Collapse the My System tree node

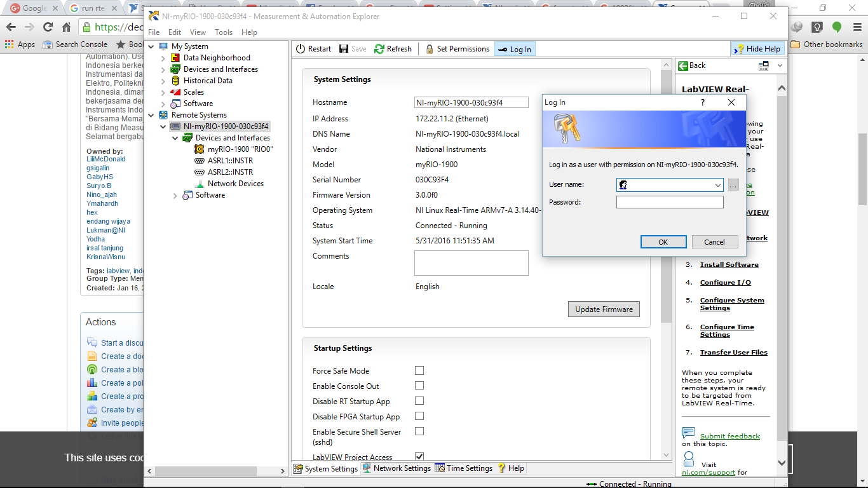pos(151,46)
